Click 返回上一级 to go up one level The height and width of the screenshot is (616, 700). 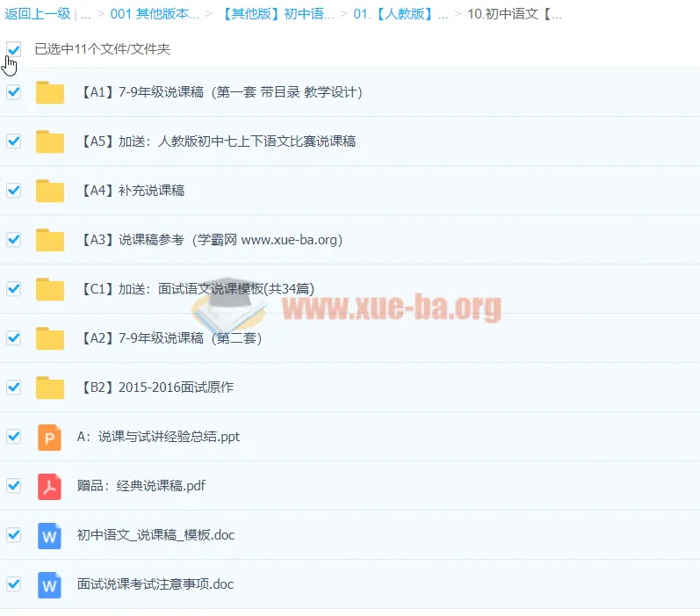point(37,14)
